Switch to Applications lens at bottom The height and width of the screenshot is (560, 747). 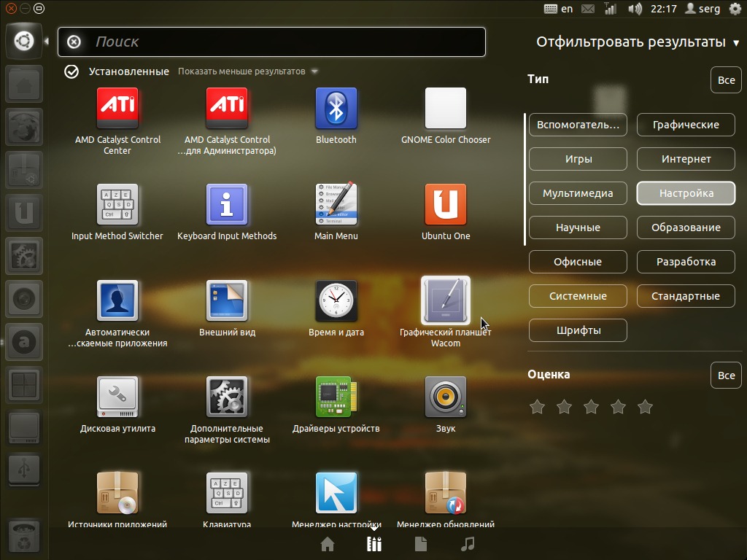tap(374, 544)
